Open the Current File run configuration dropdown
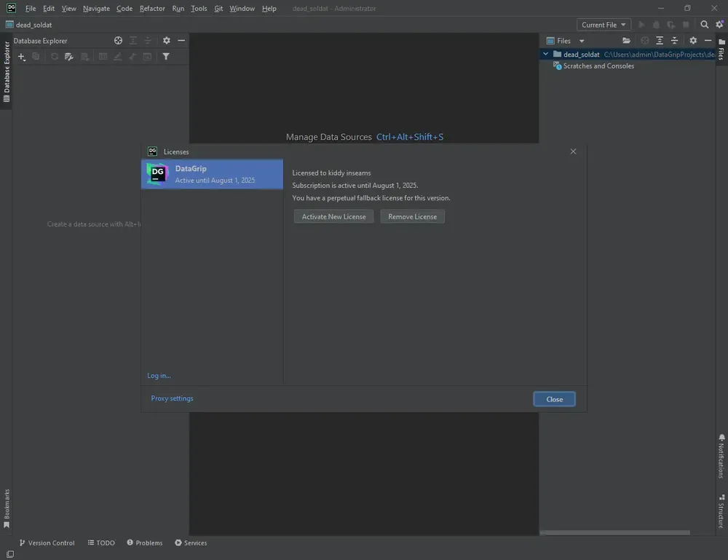This screenshot has width=728, height=560. tap(603, 25)
